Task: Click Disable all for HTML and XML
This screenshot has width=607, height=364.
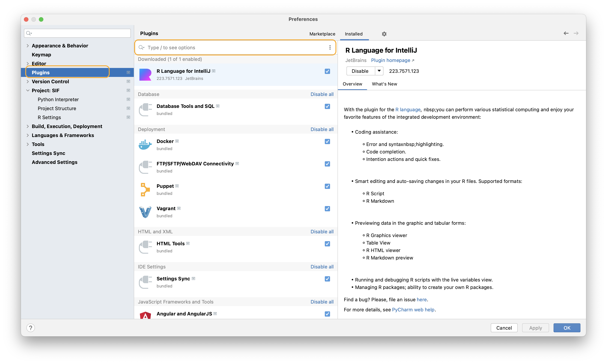Action: (322, 231)
